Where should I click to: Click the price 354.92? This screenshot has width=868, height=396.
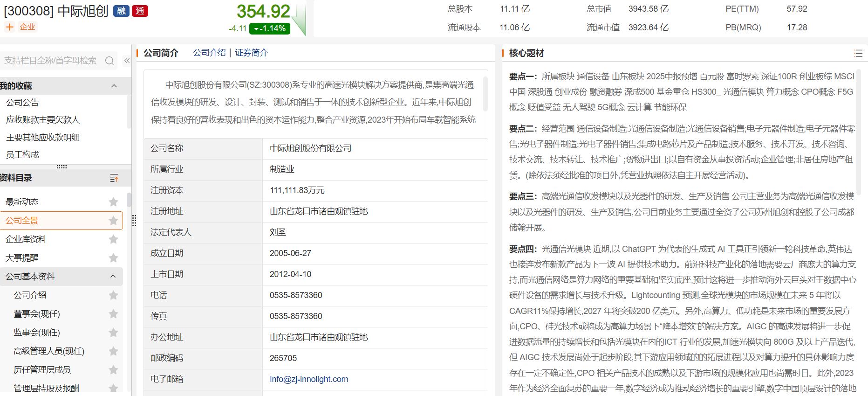point(263,11)
